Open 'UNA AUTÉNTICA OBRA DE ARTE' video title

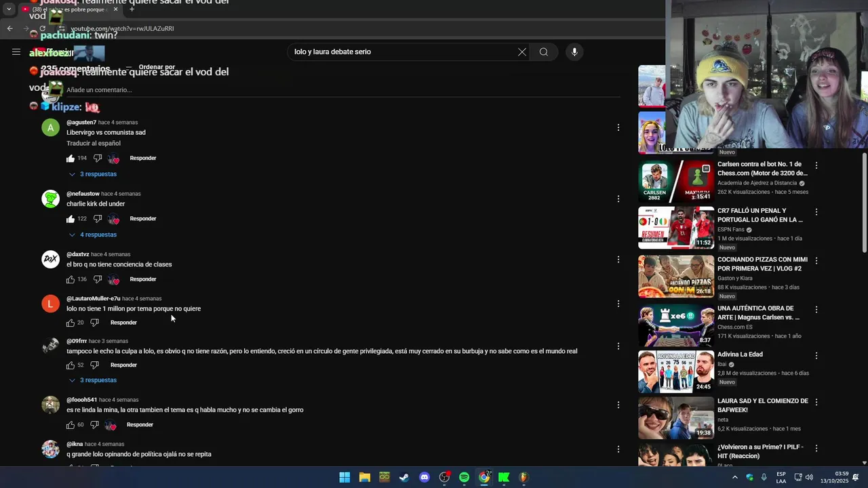pos(758,313)
